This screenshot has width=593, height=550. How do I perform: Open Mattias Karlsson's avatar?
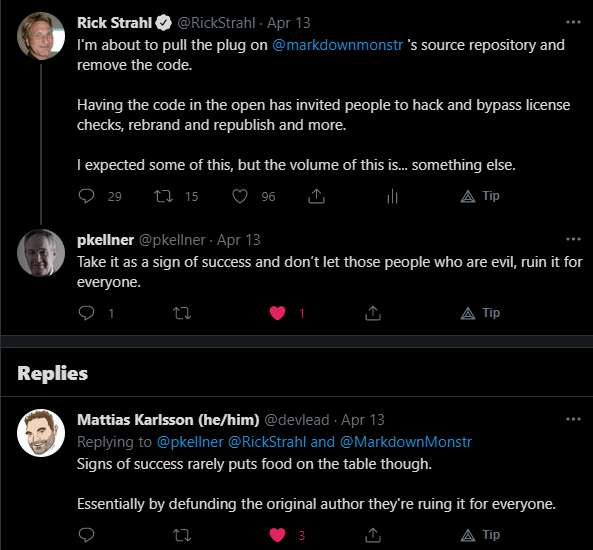[41, 433]
